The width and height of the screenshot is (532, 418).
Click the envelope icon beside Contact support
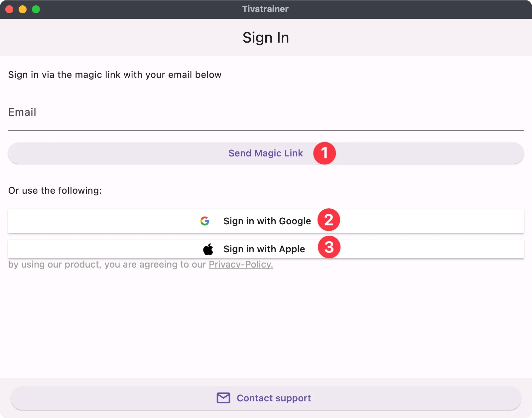(x=223, y=398)
